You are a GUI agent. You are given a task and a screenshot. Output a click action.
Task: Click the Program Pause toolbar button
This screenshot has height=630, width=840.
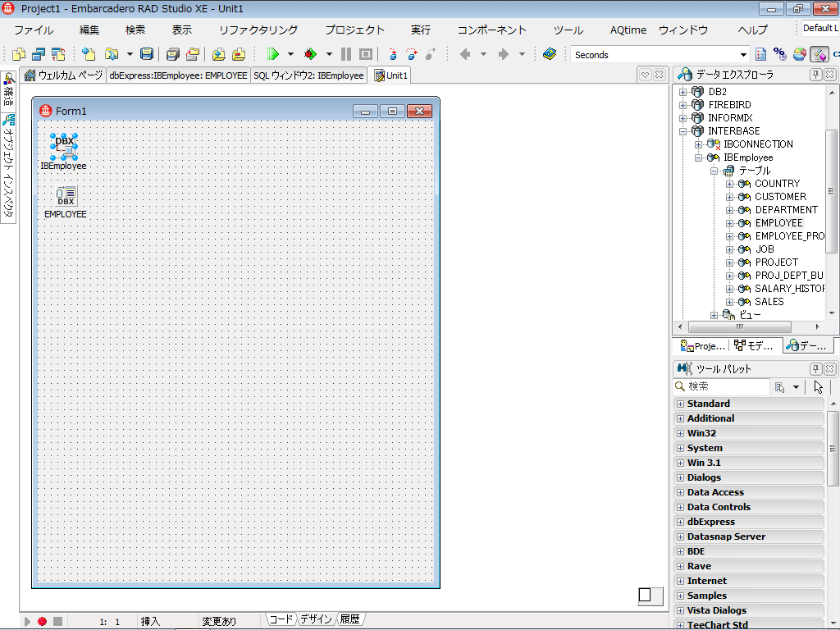click(346, 54)
